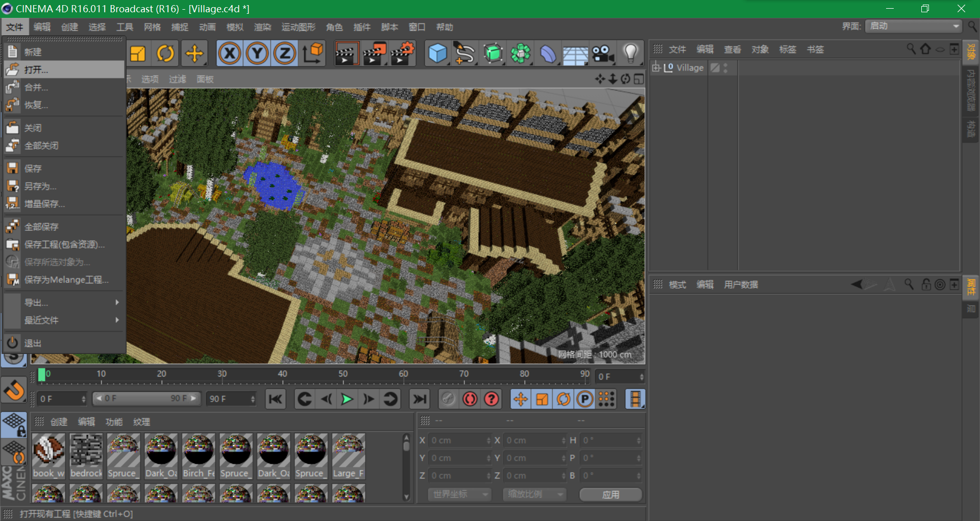
Task: Add a camera object icon
Action: 603,54
